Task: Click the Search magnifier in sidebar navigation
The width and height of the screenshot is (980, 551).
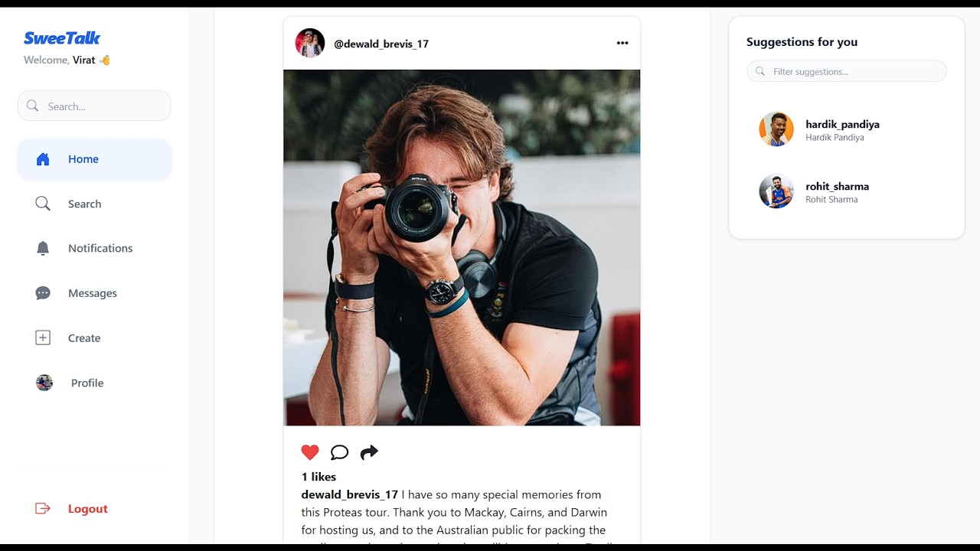Action: [43, 204]
